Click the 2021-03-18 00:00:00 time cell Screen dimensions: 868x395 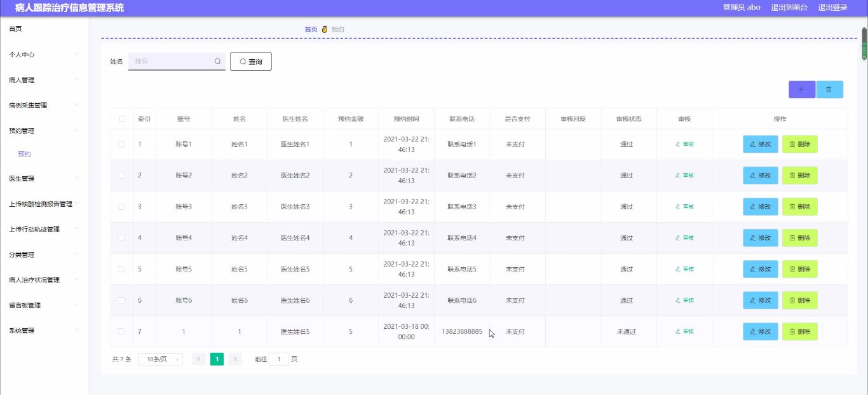(x=407, y=331)
